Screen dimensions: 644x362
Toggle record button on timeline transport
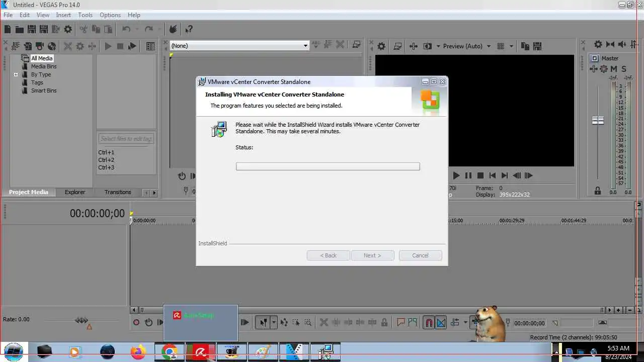point(136,323)
